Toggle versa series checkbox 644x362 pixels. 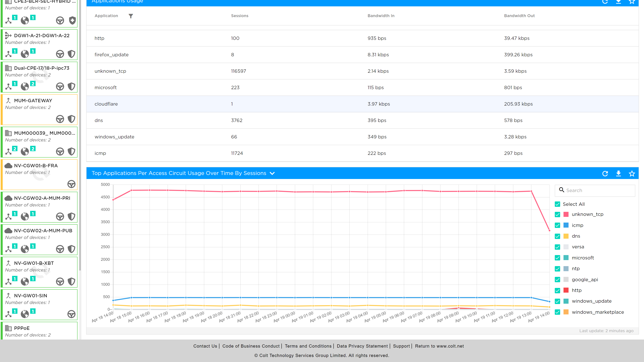[x=557, y=247]
